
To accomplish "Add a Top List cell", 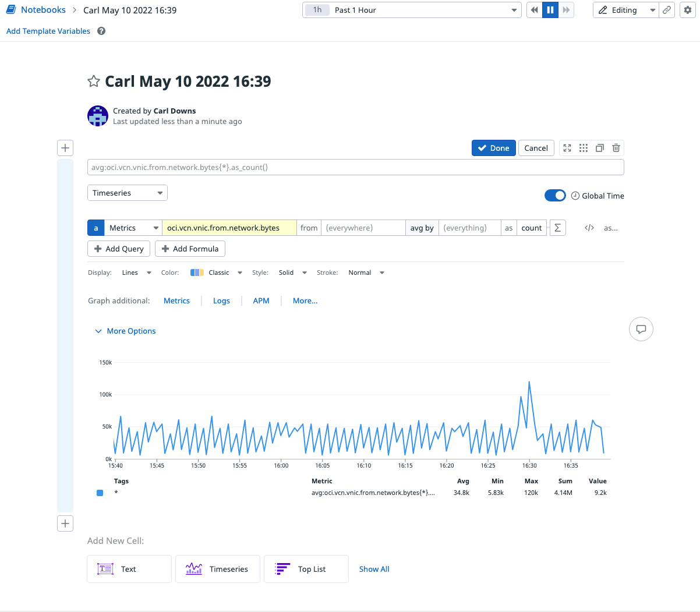I will [306, 569].
